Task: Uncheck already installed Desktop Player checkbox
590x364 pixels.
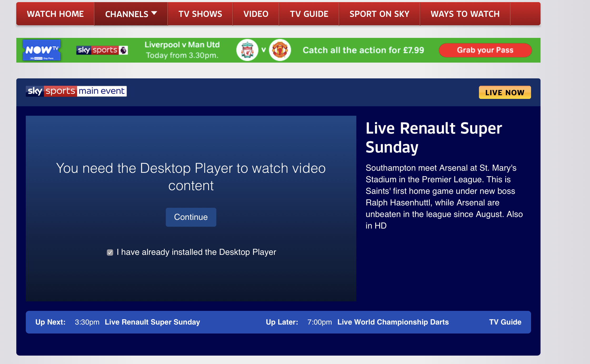Action: tap(110, 252)
